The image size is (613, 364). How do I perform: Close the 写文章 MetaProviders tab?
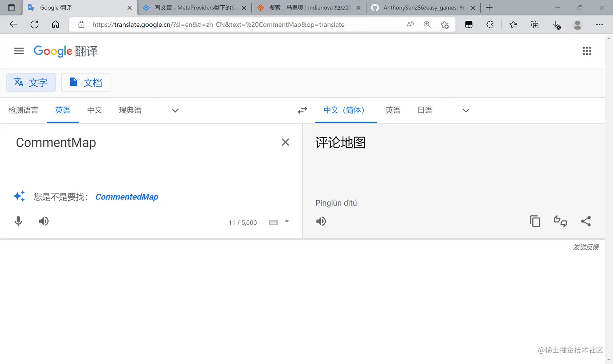[244, 8]
